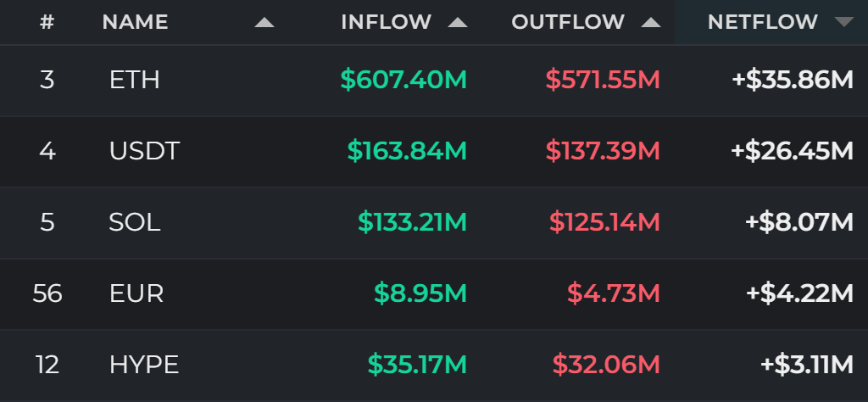Image resolution: width=868 pixels, height=402 pixels.
Task: Click EUR inflow value $8.95M
Action: point(420,293)
